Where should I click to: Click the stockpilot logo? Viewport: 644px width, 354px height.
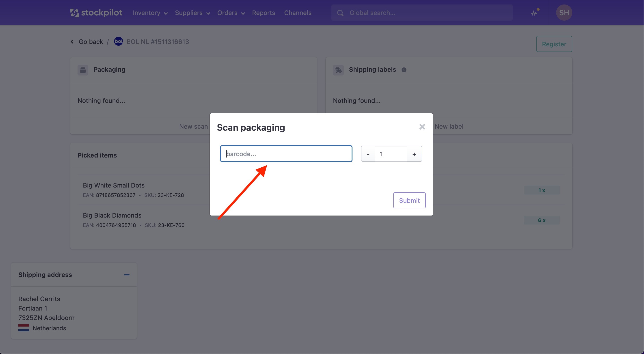point(96,13)
